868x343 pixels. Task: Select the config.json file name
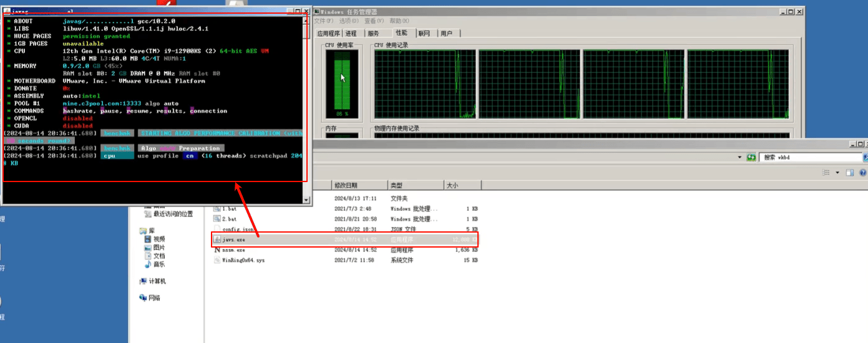[x=238, y=229]
